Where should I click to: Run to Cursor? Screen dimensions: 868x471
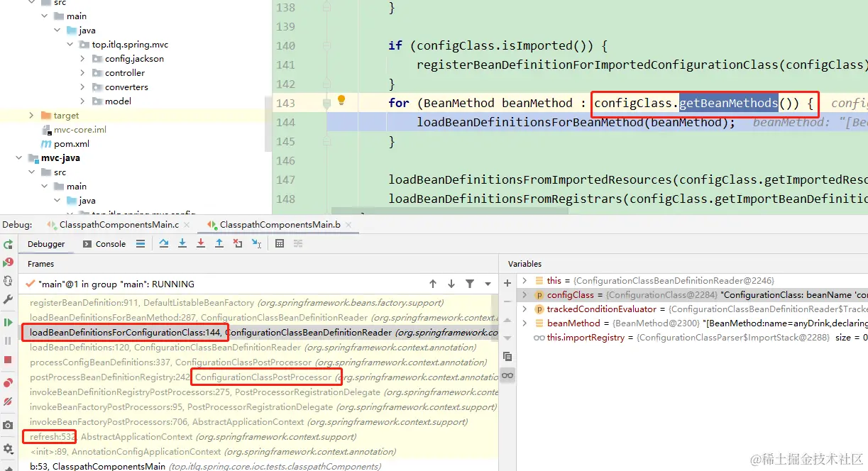[x=256, y=244]
